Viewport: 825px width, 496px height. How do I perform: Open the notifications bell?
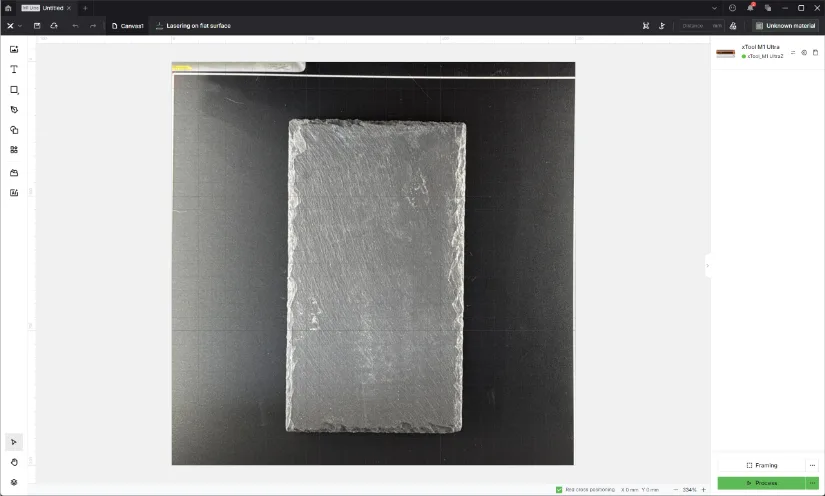(x=750, y=8)
